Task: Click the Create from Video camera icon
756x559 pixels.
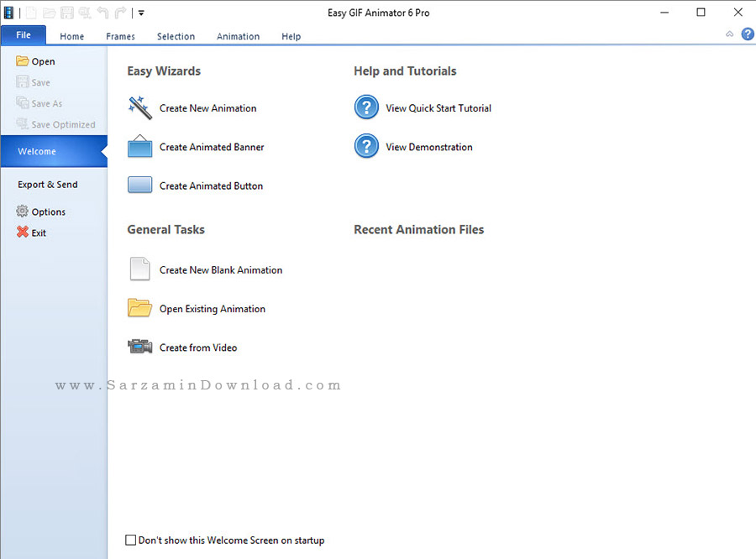Action: (139, 347)
